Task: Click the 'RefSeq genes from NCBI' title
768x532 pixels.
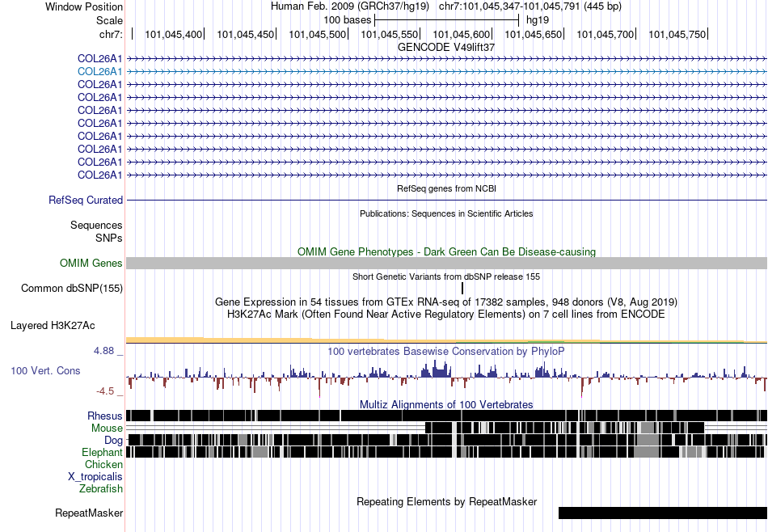Action: pos(447,188)
